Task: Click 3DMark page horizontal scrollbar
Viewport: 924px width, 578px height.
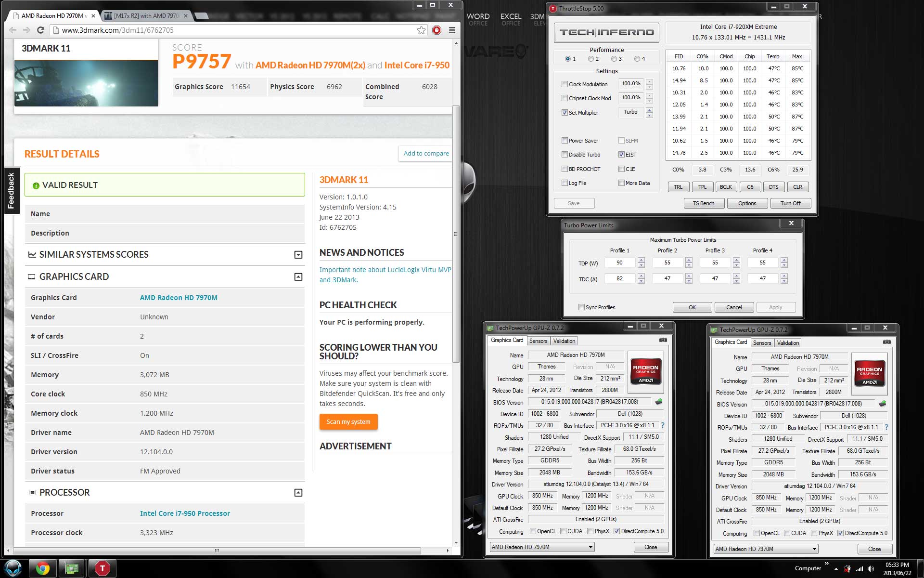Action: click(x=217, y=550)
